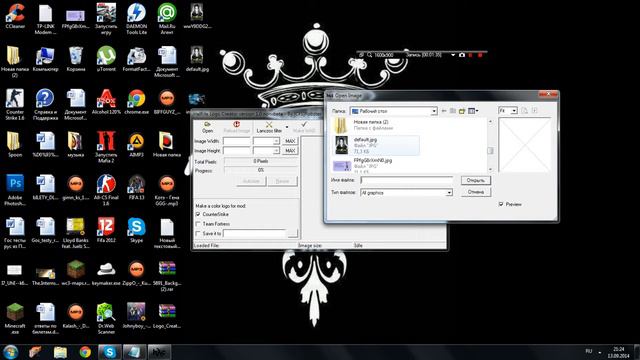The image size is (640, 360).
Task: Click MAX button next to Image Width
Action: 290,141
